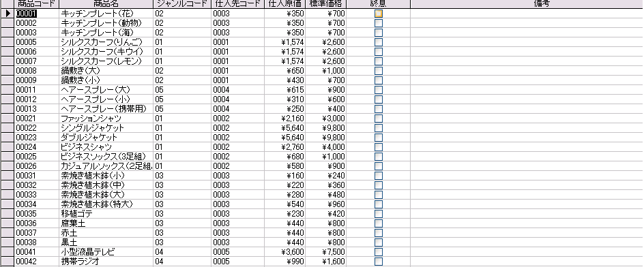Image resolution: width=644 pixels, height=267 pixels.
Task: Click the ¥3,600 cost cell
Action: 284,252
